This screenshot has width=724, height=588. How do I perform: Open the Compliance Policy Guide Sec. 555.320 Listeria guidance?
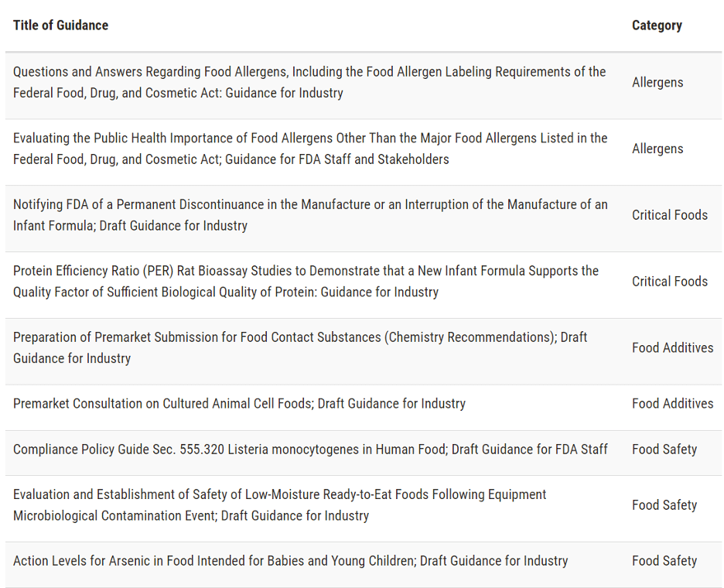click(310, 449)
